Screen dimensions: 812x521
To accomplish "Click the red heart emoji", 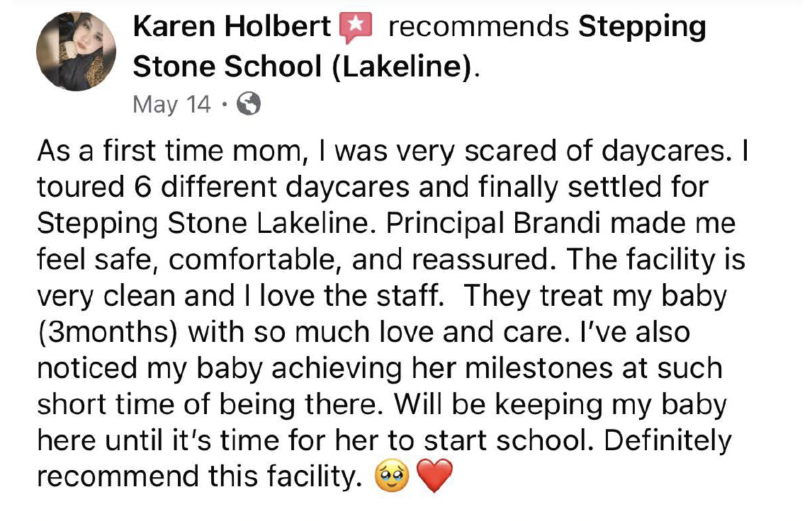I will pos(434,476).
